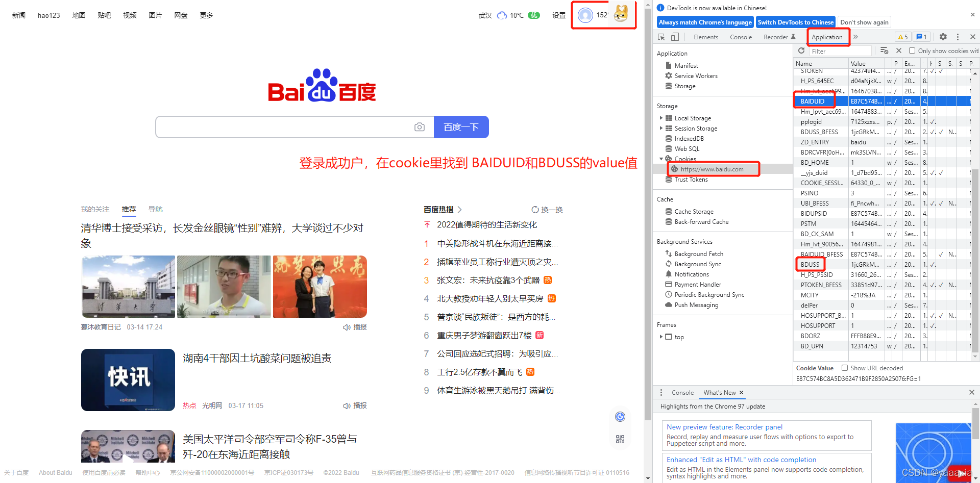Open Payment Handler service
This screenshot has height=483, width=980.
point(697,284)
